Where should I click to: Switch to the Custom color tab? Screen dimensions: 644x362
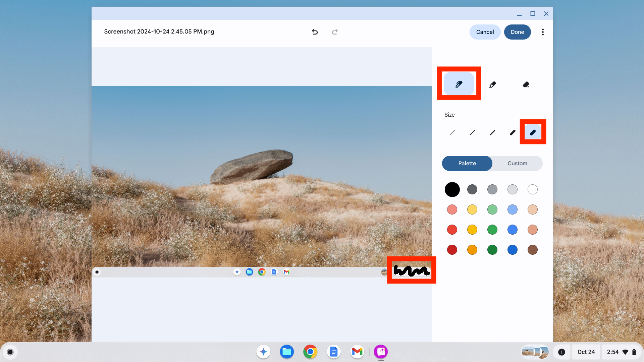pyautogui.click(x=517, y=163)
